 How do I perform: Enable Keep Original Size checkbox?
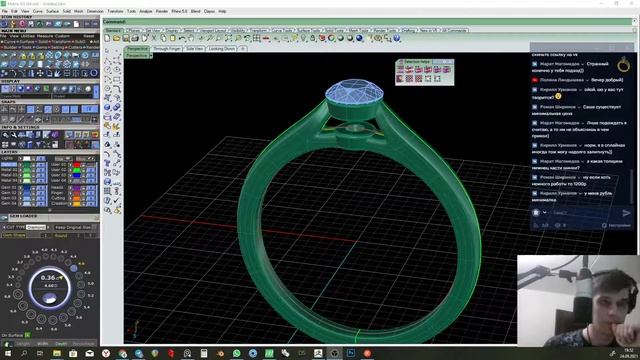click(x=94, y=227)
